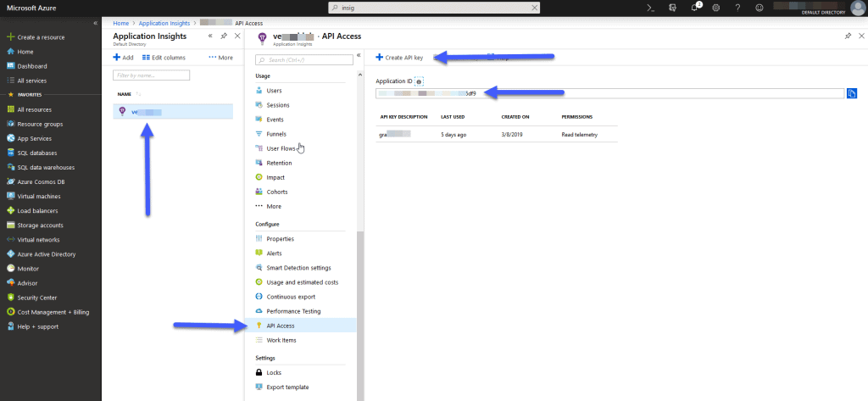Open the Settings gear in top bar

point(715,8)
